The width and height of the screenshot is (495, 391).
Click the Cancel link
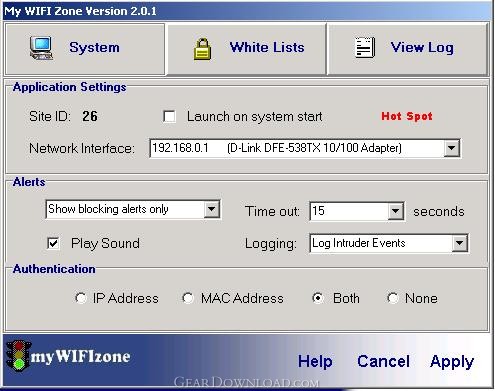tap(383, 361)
